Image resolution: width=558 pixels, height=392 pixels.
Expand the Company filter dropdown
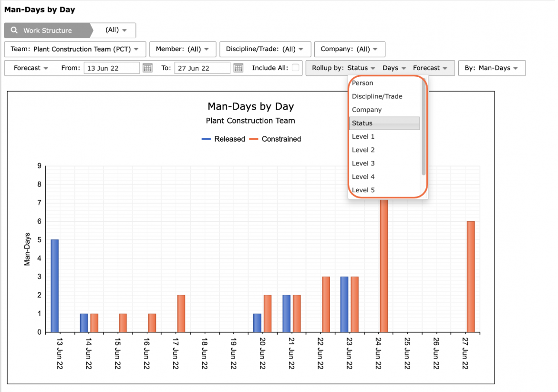pyautogui.click(x=350, y=49)
